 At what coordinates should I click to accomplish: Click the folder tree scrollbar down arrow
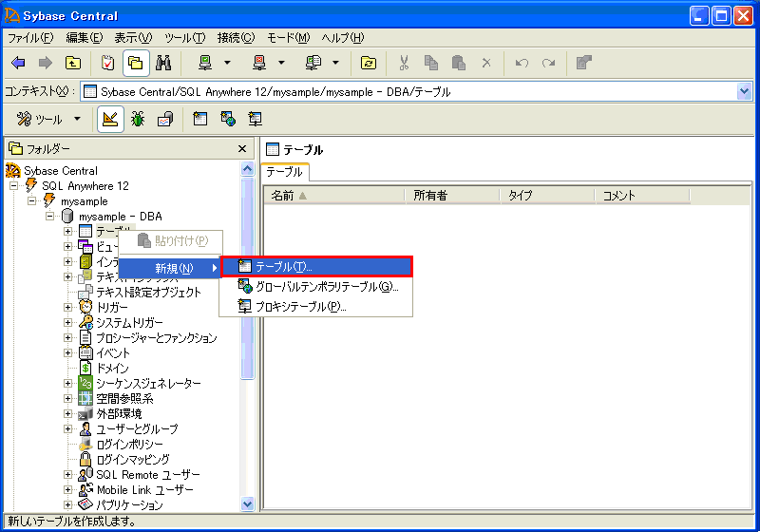coord(248,504)
